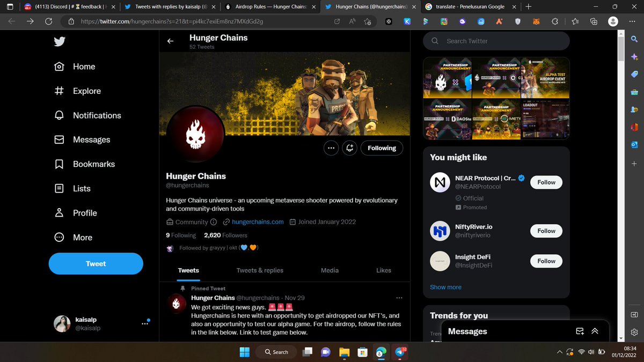Expand the More sidebar menu
This screenshot has width=644, height=362.
tap(73, 237)
